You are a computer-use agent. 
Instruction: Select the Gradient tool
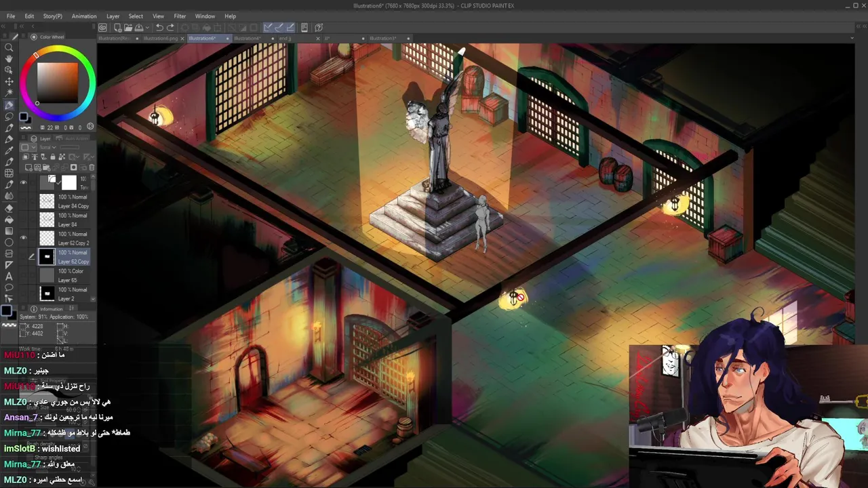coord(9,231)
